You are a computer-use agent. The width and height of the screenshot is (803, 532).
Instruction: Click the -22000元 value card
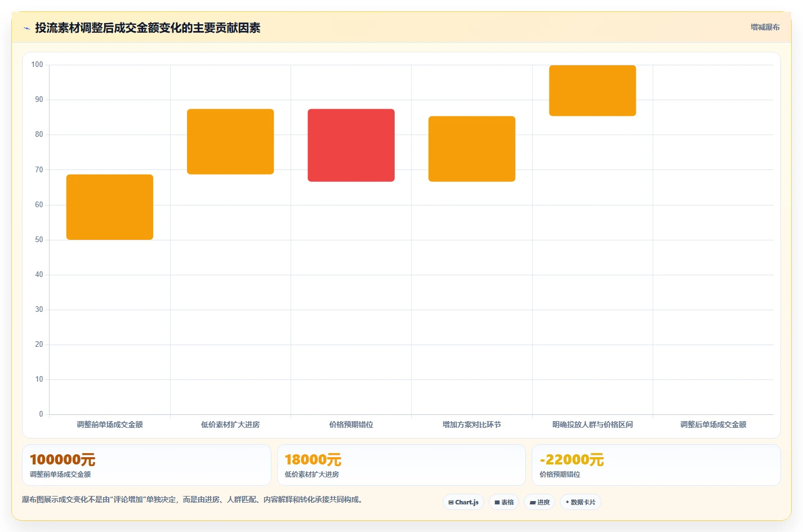(x=656, y=465)
